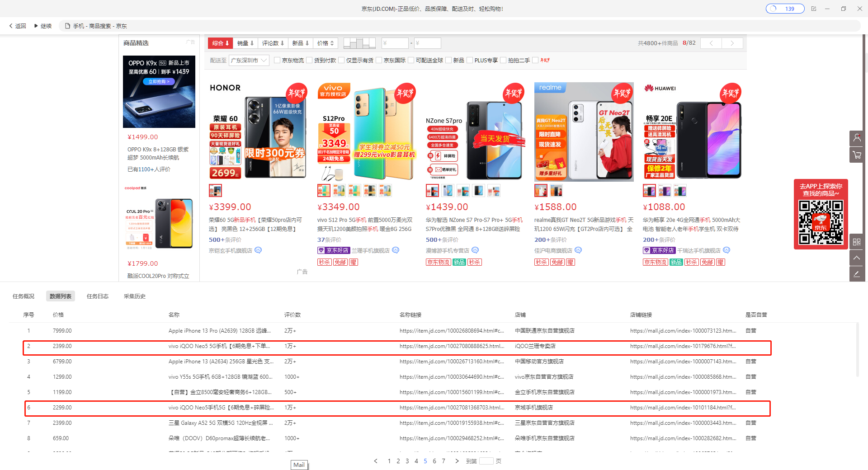
Task: Sort by 综合 ranking
Action: tap(221, 43)
